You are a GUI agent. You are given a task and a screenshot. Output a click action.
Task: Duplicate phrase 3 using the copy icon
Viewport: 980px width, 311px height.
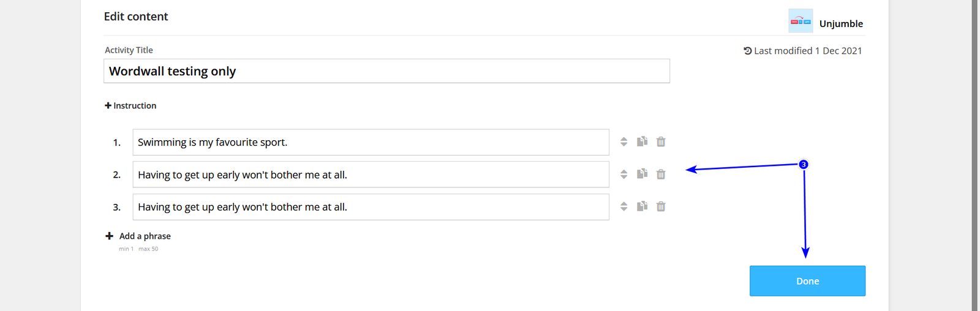[x=642, y=207]
